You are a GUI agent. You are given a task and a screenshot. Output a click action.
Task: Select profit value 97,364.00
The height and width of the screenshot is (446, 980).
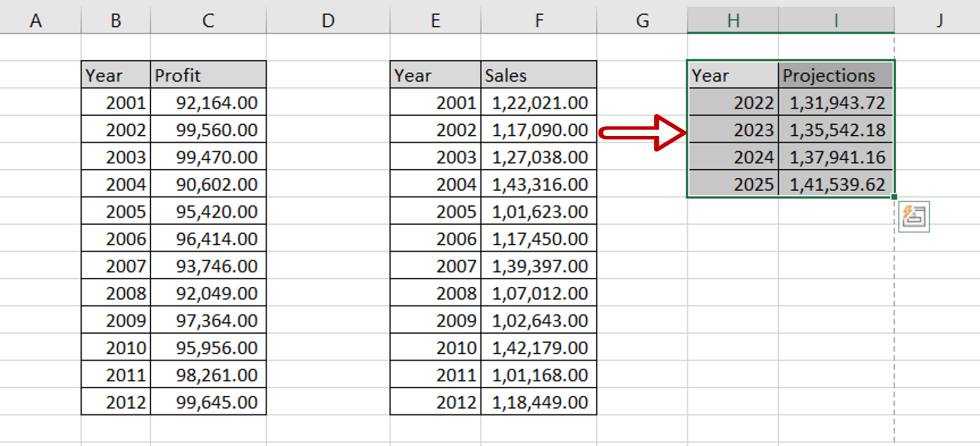(x=208, y=320)
